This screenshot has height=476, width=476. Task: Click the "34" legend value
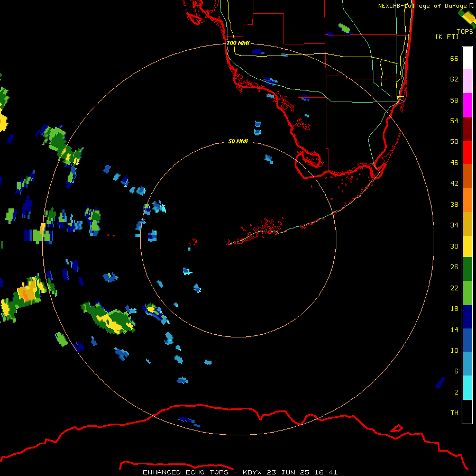click(x=454, y=225)
